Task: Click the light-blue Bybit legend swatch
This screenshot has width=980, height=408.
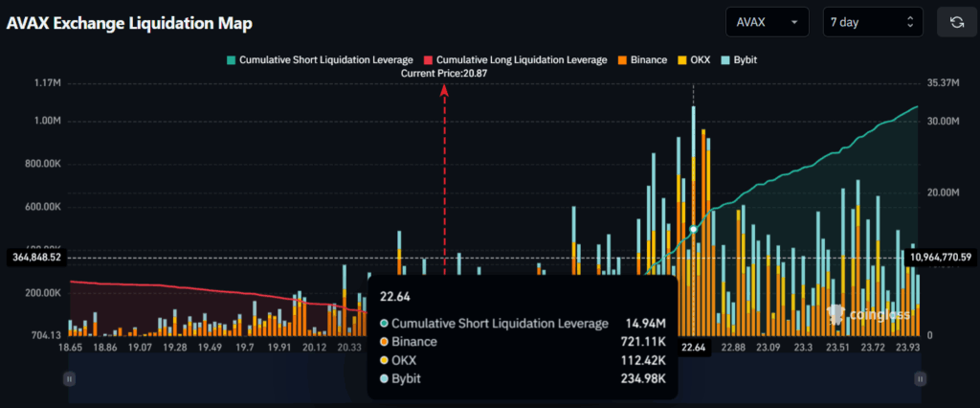Action: tap(725, 60)
